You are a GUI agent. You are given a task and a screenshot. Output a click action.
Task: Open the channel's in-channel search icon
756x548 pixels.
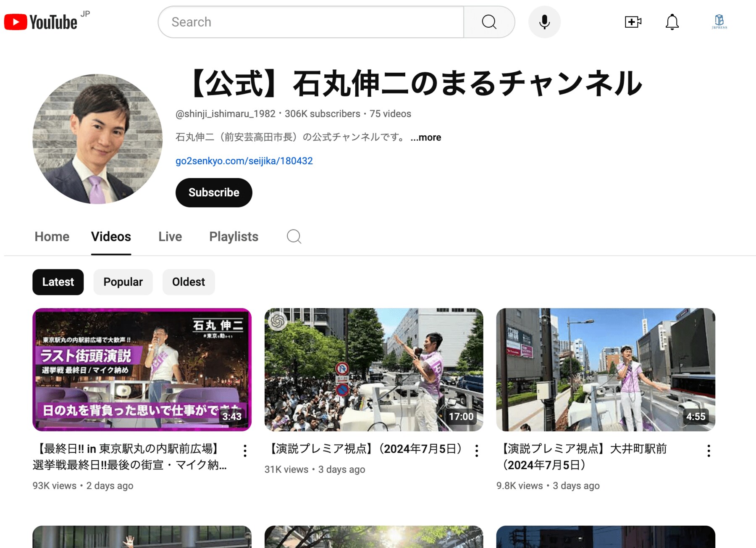point(294,237)
